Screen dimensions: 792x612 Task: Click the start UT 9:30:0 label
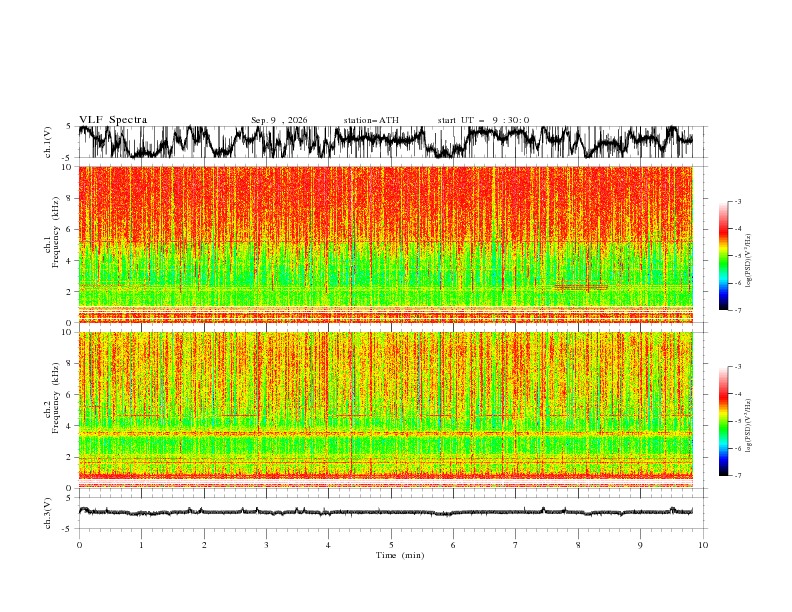(483, 120)
